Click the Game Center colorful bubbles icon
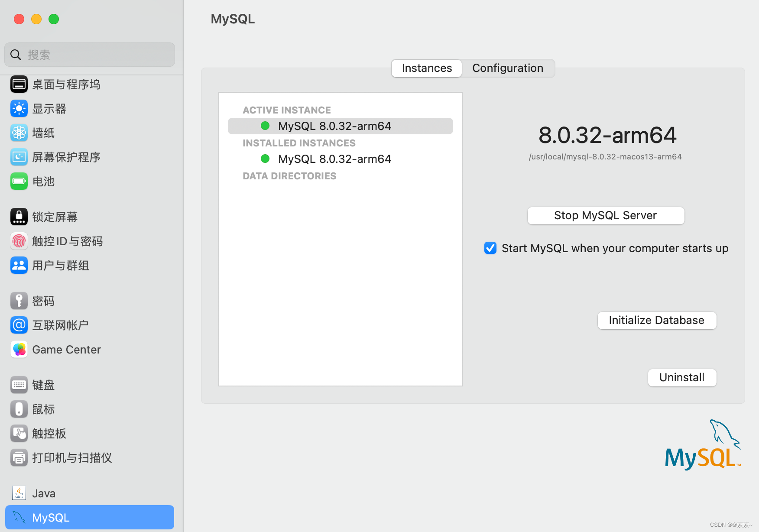The width and height of the screenshot is (759, 532). pos(19,350)
